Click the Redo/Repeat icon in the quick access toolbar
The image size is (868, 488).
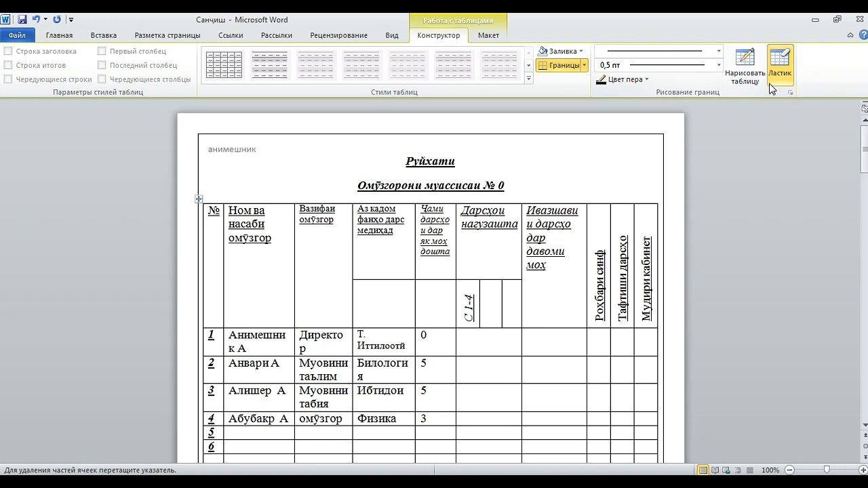[57, 20]
